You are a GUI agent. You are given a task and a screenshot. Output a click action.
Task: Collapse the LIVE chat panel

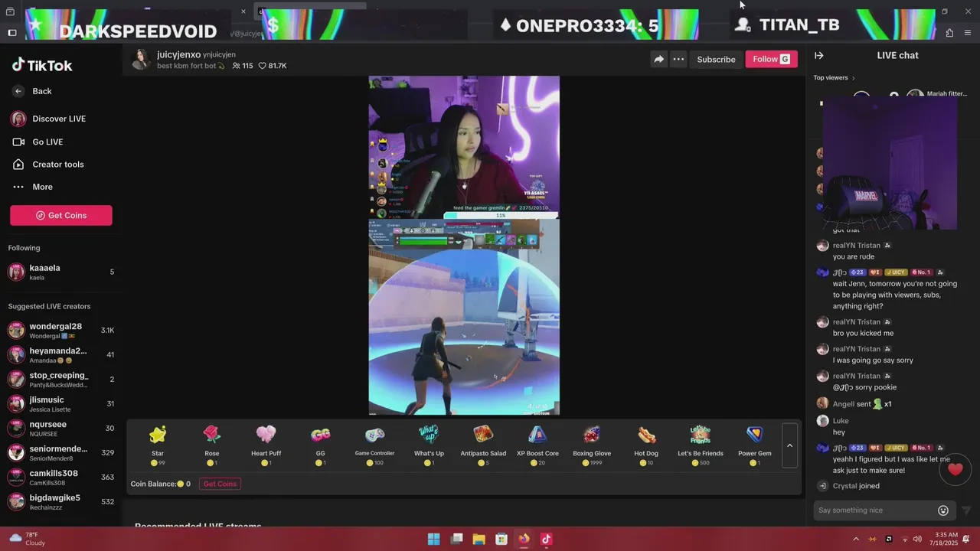818,55
